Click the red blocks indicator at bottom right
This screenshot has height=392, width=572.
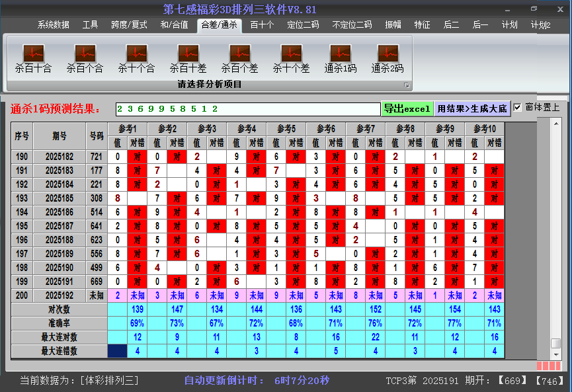549,366
